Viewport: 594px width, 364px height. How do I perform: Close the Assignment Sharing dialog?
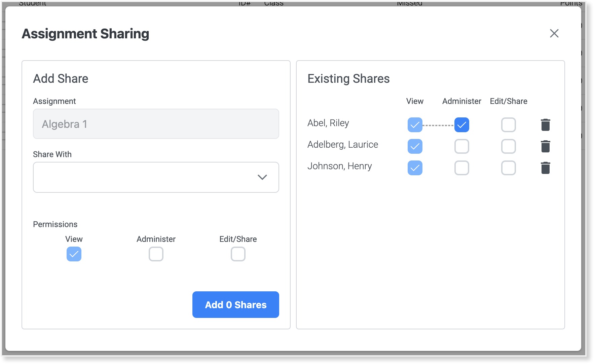click(554, 33)
